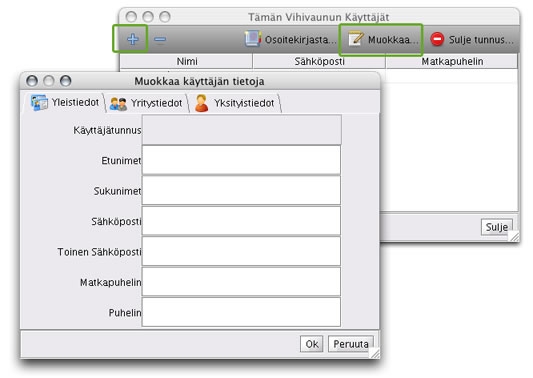Confirm with the Ok button

point(312,344)
